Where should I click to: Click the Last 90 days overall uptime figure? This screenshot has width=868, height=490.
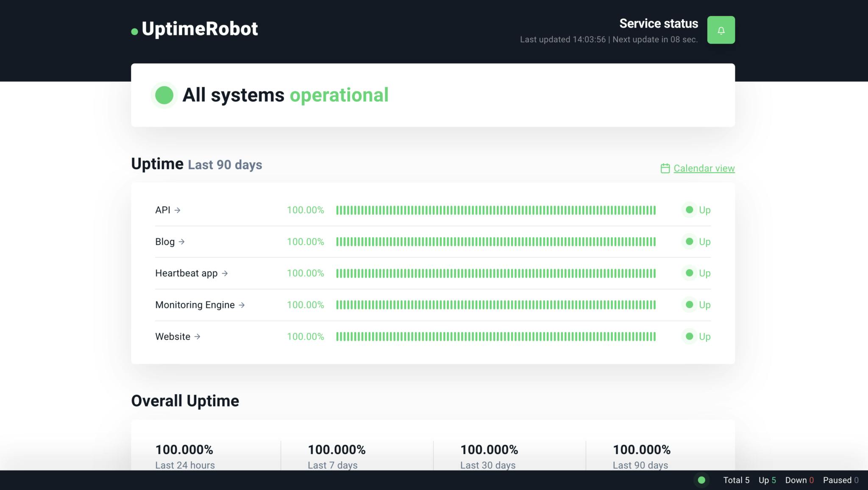(642, 449)
